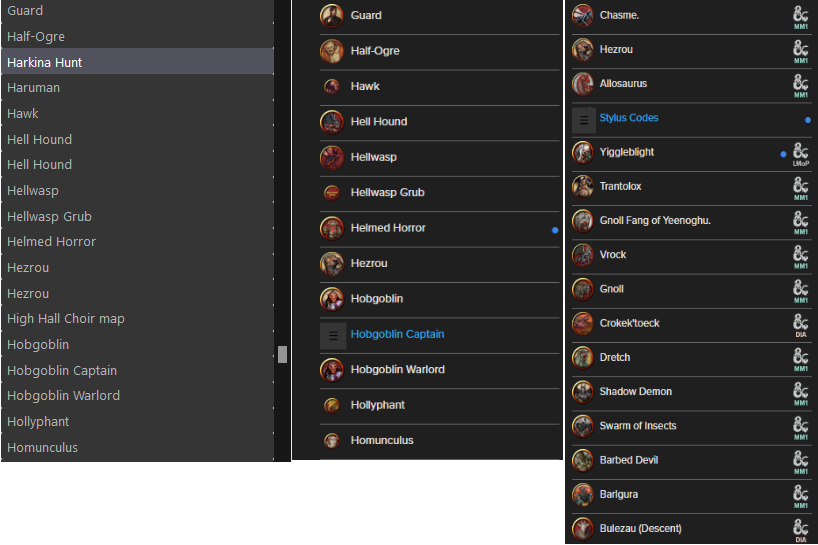Click the blue dot beside Yiggleblight
This screenshot has width=818, height=545.
coord(783,154)
